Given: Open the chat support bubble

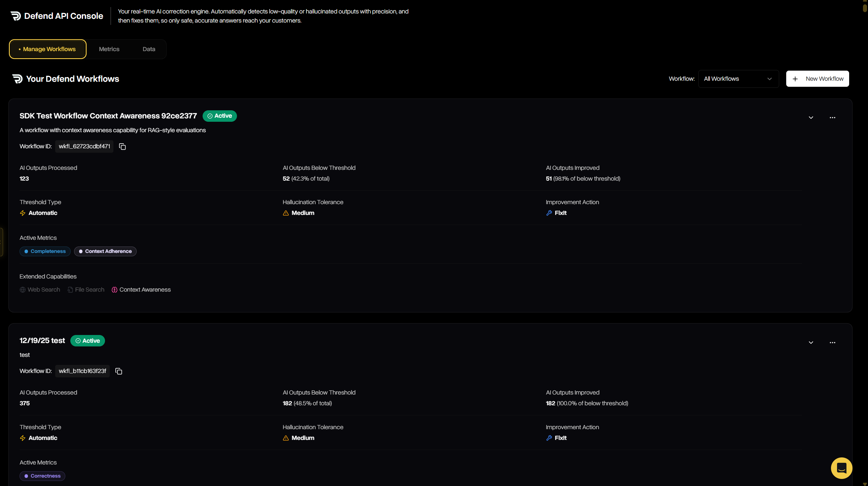Looking at the screenshot, I should pyautogui.click(x=841, y=468).
